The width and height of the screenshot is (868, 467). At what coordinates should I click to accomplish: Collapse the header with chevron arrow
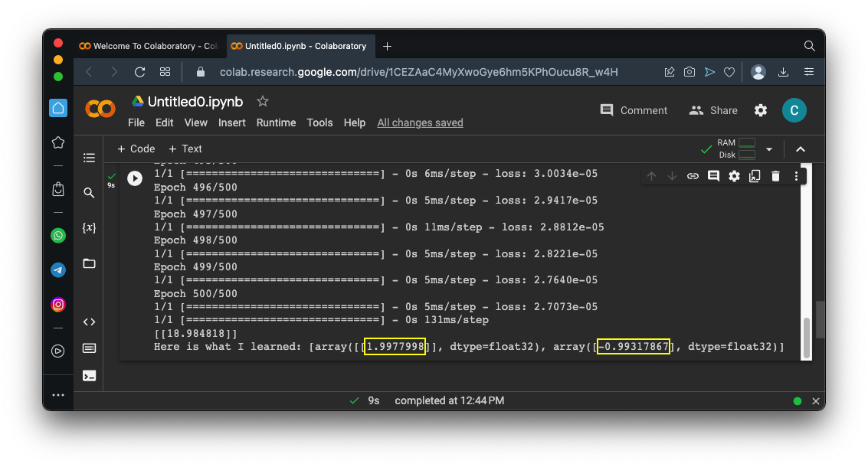800,149
